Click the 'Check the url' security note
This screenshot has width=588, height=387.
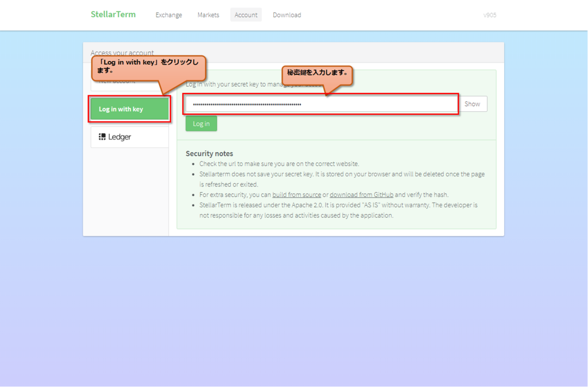279,164
